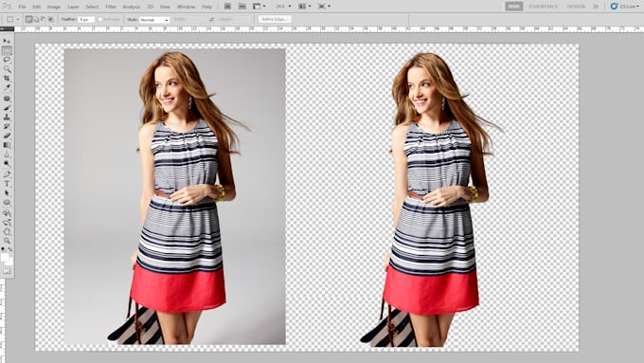Toggle the Anti-alias checkbox

click(100, 19)
